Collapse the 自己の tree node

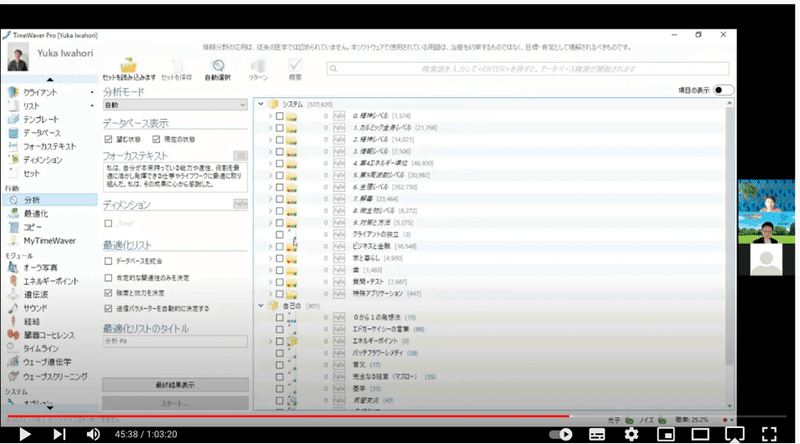point(261,306)
